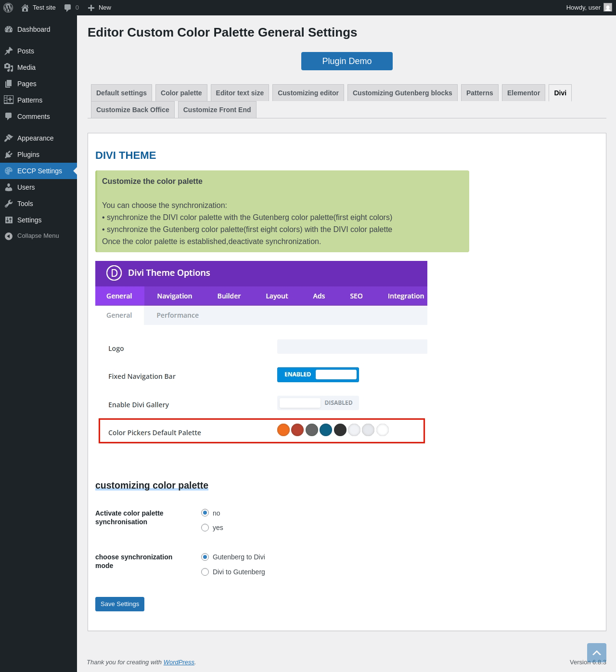Click the Collapse Menu arrow icon
Image resolution: width=616 pixels, height=672 pixels.
coord(9,236)
